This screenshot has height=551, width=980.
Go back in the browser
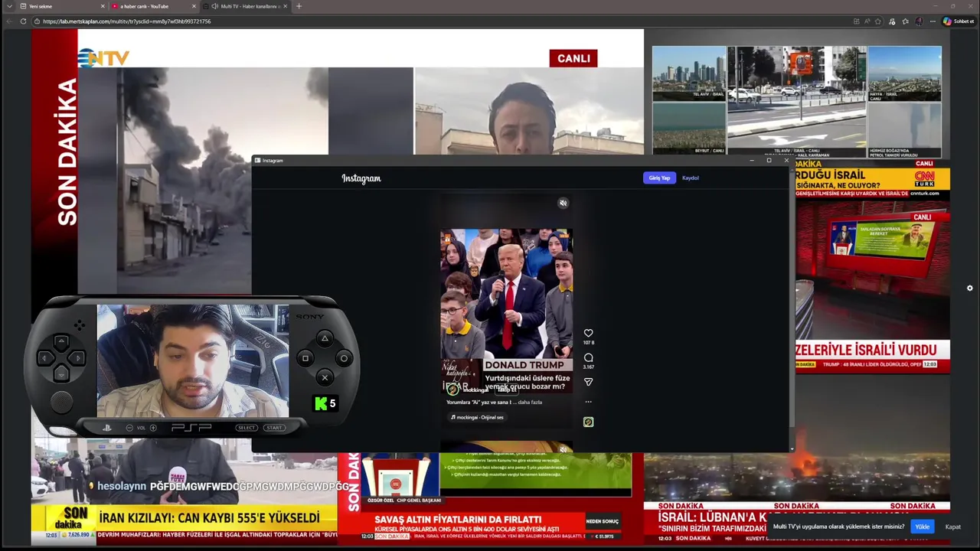point(10,21)
